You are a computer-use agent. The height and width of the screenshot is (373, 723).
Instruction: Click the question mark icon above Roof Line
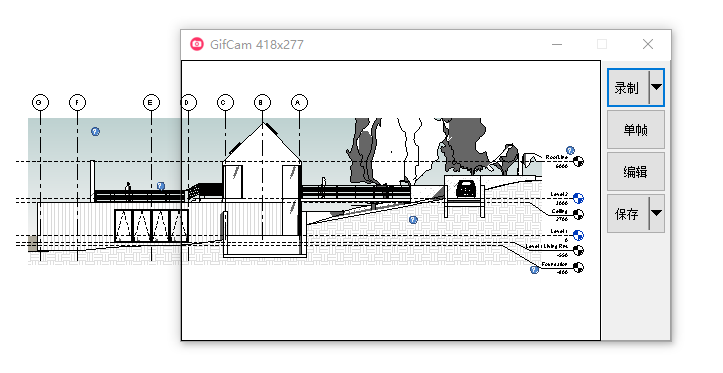coord(570,150)
